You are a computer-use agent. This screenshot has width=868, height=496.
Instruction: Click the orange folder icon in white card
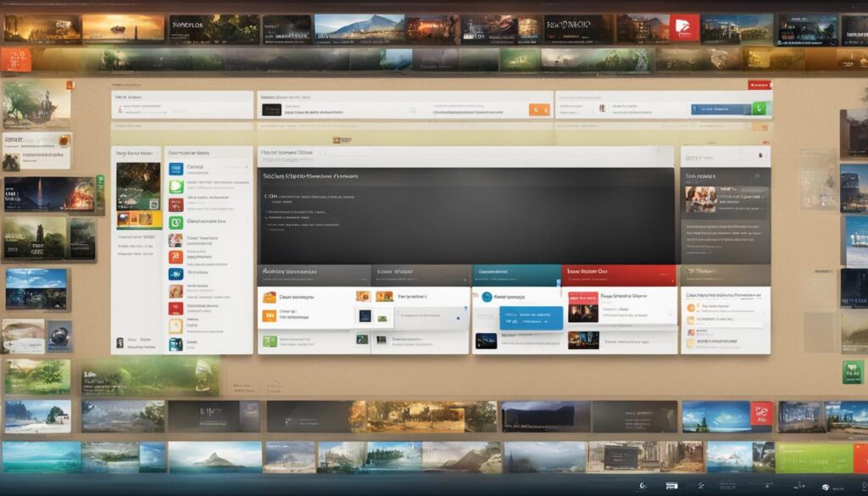[270, 298]
